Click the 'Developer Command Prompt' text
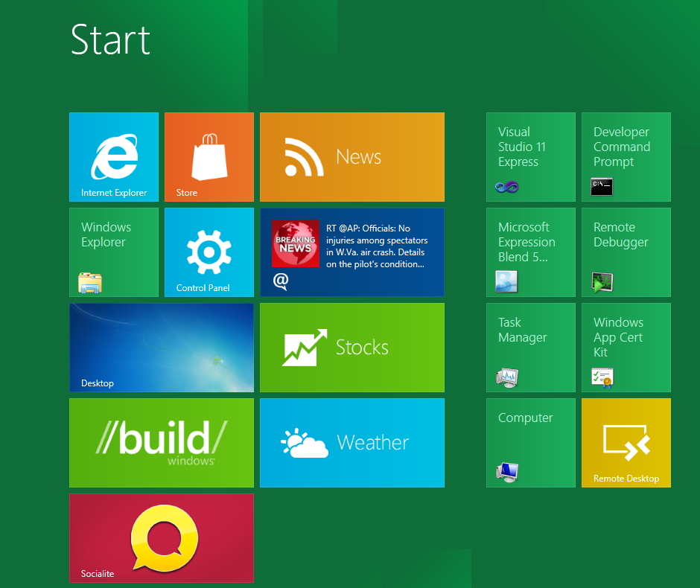 [621, 147]
